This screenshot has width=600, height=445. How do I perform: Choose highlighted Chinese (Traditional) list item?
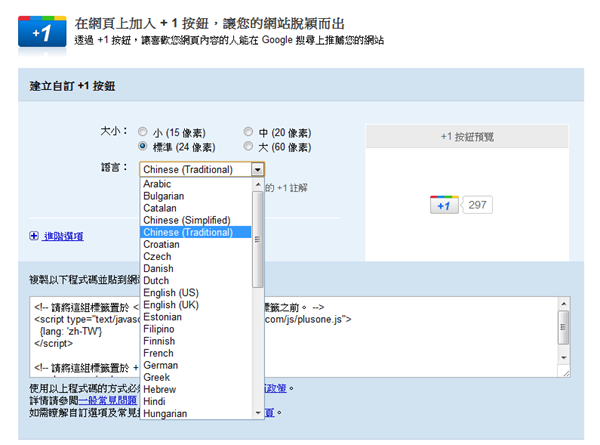tap(196, 232)
